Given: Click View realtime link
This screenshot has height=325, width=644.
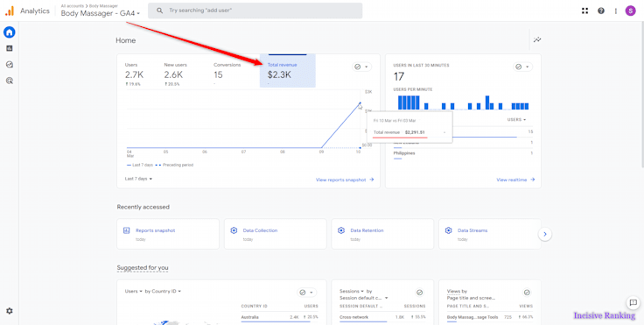Looking at the screenshot, I should pos(515,180).
